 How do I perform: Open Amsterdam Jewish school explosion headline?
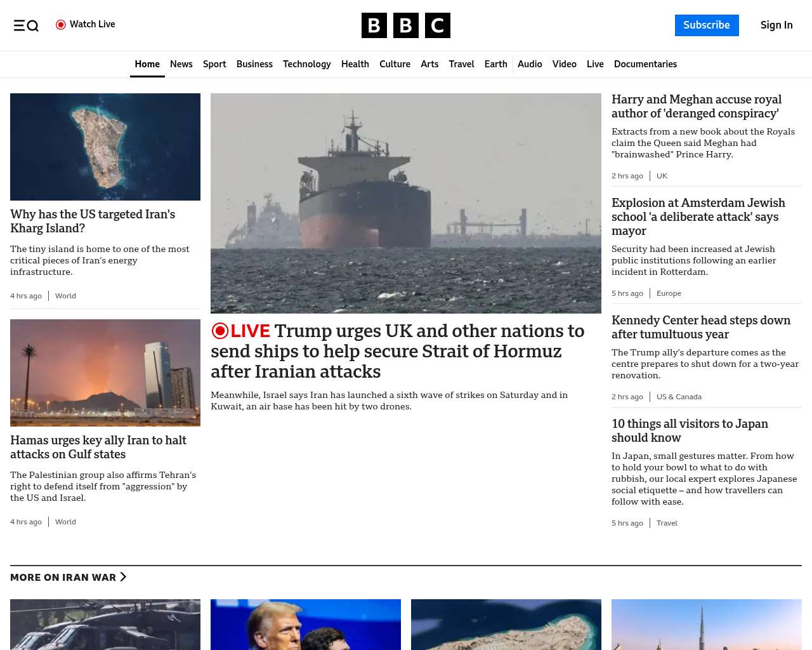click(698, 216)
